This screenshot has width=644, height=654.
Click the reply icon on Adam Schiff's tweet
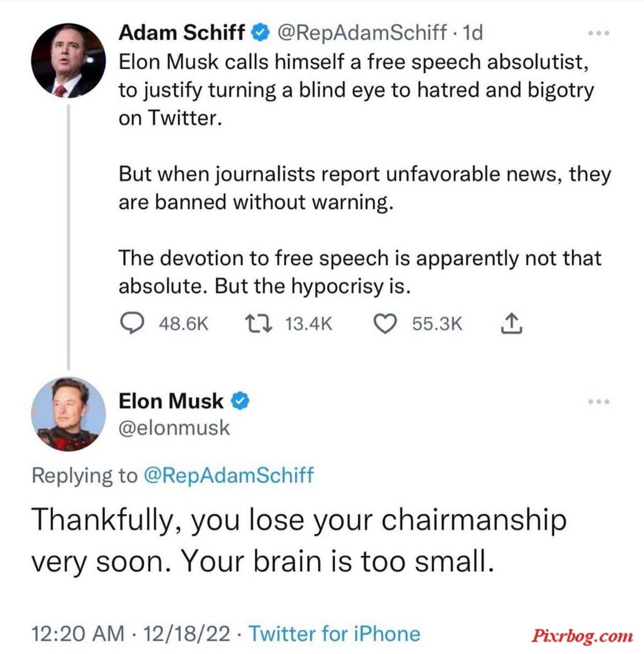132,324
